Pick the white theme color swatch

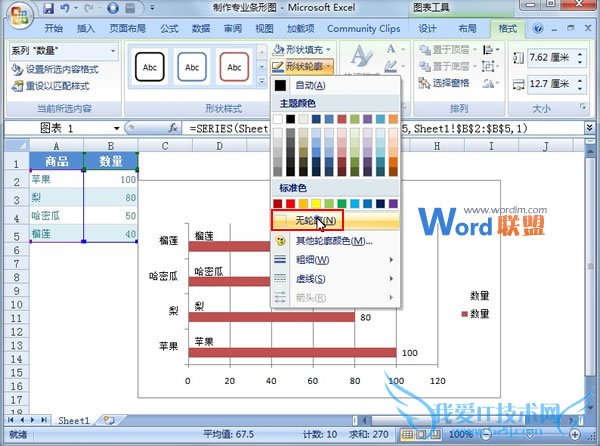point(278,119)
